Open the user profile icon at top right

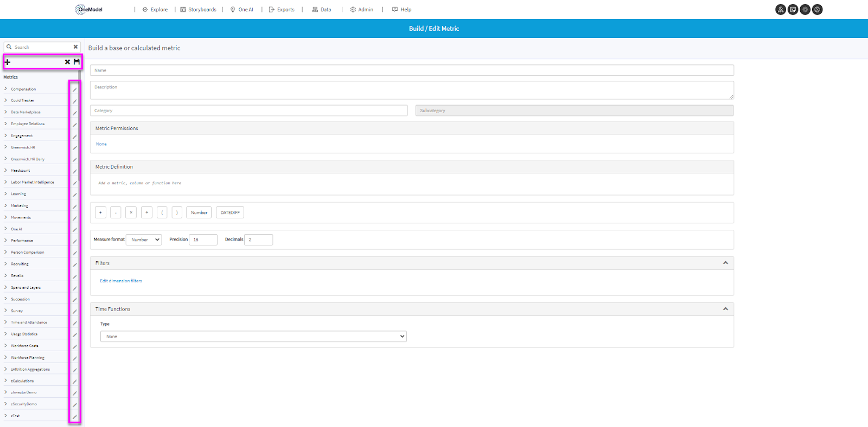click(x=818, y=9)
